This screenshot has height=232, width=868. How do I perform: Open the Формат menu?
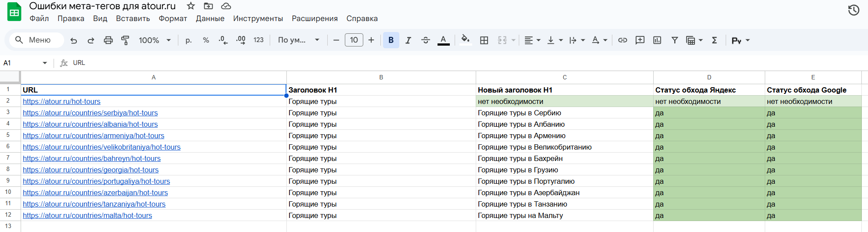click(x=173, y=18)
